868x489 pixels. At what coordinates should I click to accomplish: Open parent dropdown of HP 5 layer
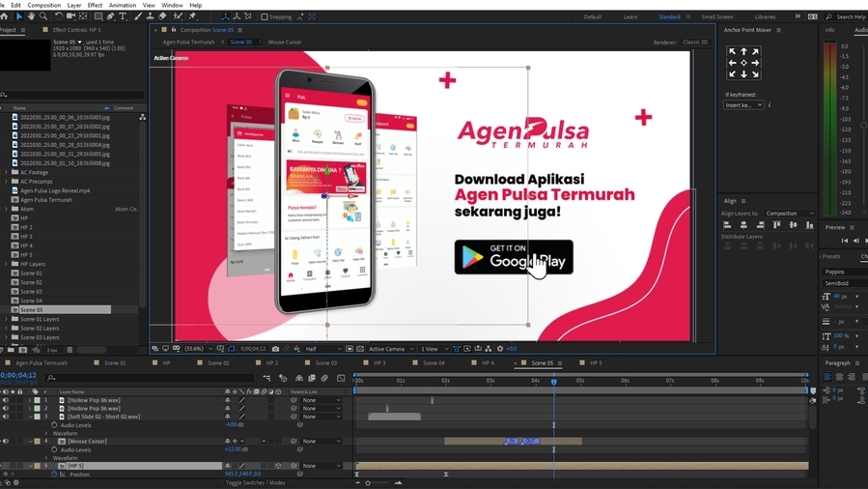tap(322, 466)
